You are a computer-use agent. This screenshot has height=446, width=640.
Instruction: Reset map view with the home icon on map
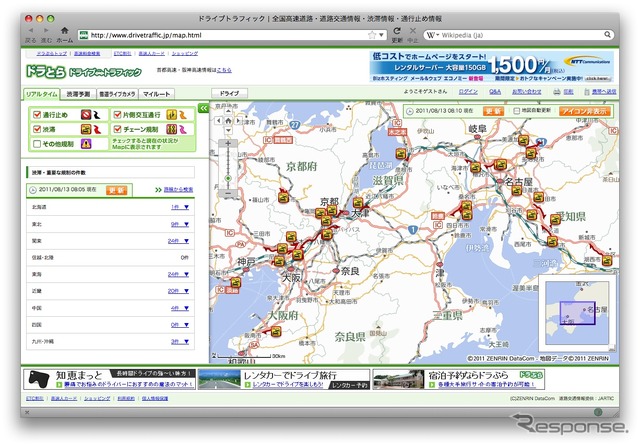(228, 121)
